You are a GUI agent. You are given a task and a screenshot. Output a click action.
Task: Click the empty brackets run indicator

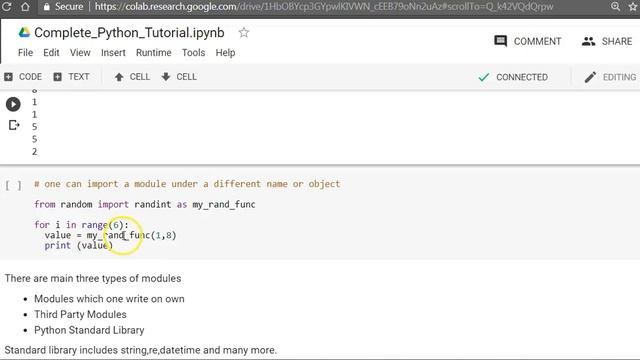(x=13, y=185)
